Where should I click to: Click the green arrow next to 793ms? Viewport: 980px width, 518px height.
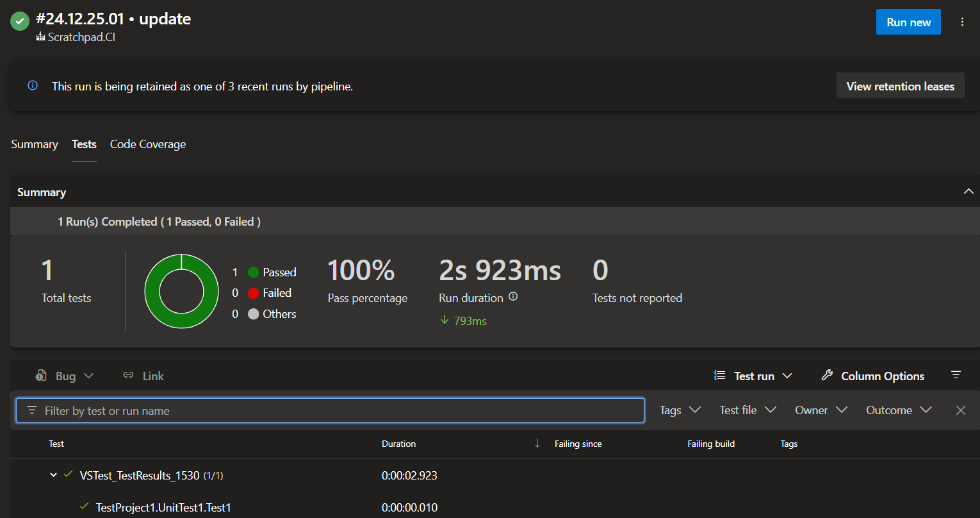445,320
